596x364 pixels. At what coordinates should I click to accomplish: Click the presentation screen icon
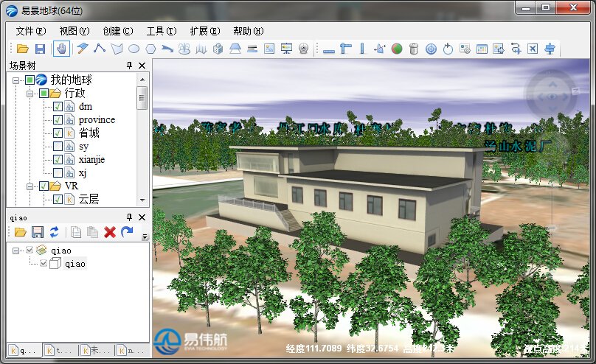click(x=286, y=49)
